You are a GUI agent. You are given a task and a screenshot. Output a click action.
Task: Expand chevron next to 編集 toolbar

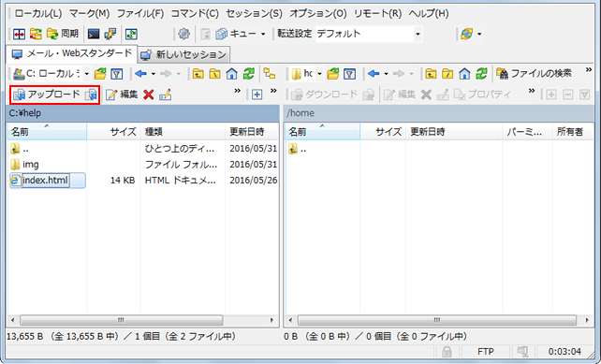237,91
